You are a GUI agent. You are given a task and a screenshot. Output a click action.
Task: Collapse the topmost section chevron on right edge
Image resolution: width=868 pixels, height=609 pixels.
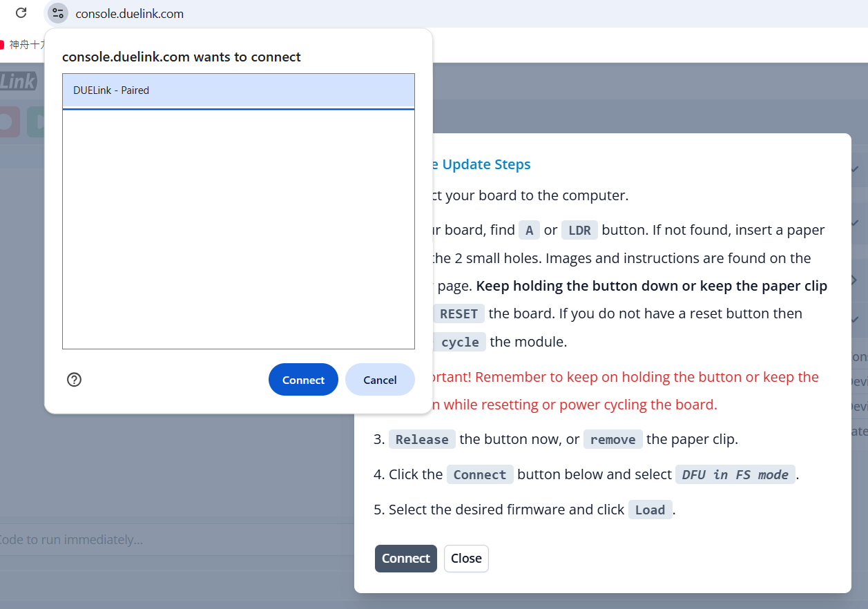[x=855, y=169]
